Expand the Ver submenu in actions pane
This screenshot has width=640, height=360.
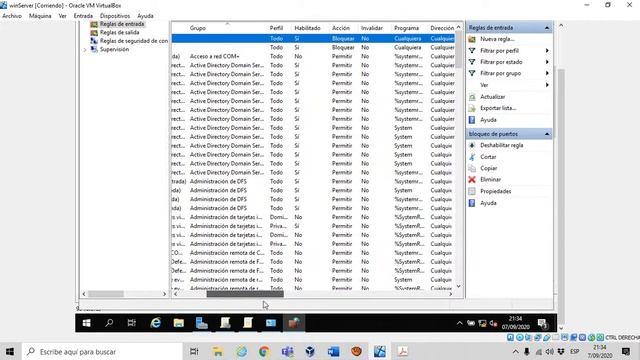547,85
